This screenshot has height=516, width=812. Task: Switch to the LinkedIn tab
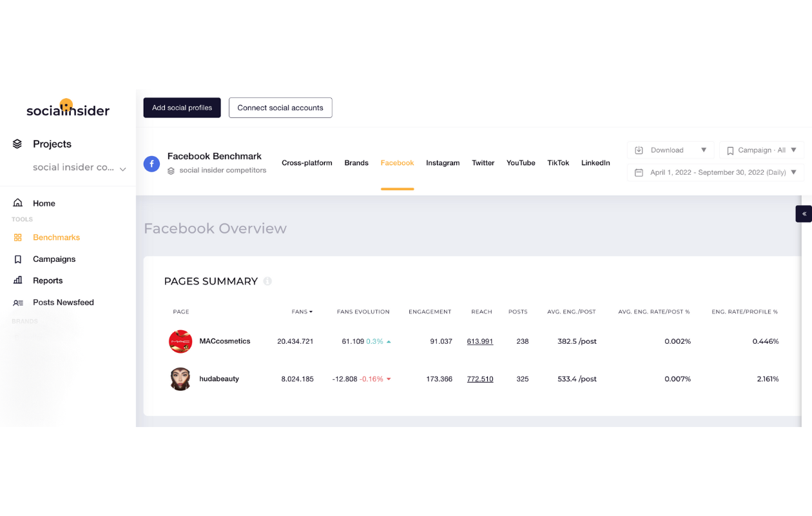coord(595,163)
